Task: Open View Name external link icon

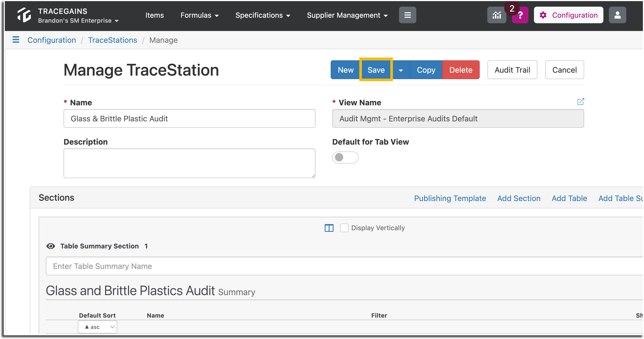Action: [x=580, y=101]
